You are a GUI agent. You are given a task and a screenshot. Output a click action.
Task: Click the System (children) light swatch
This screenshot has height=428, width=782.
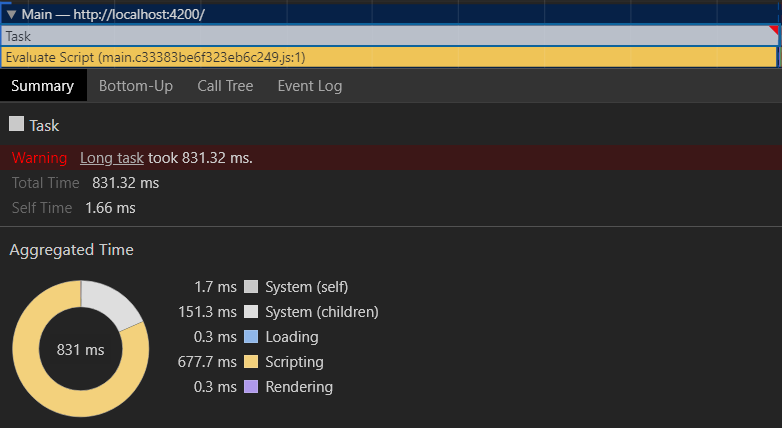pos(251,311)
